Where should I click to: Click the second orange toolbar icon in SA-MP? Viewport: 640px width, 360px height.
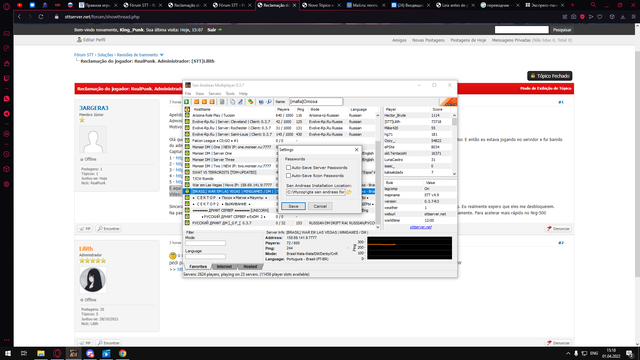(x=204, y=102)
